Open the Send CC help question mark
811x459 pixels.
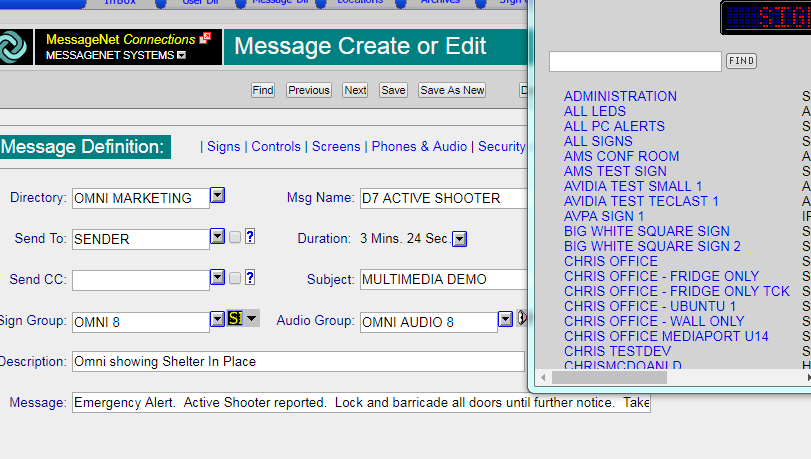click(250, 278)
